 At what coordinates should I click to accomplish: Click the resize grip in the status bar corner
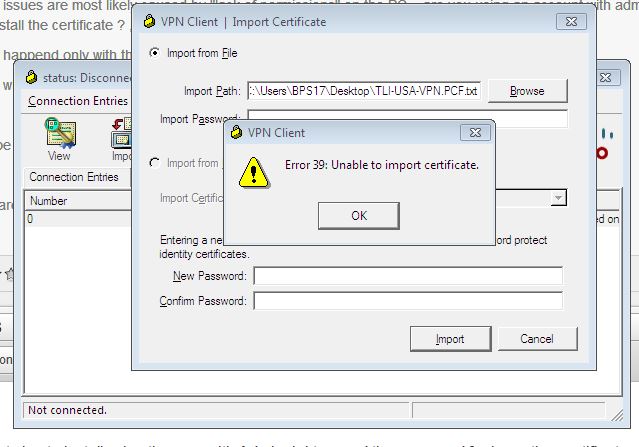click(617, 415)
